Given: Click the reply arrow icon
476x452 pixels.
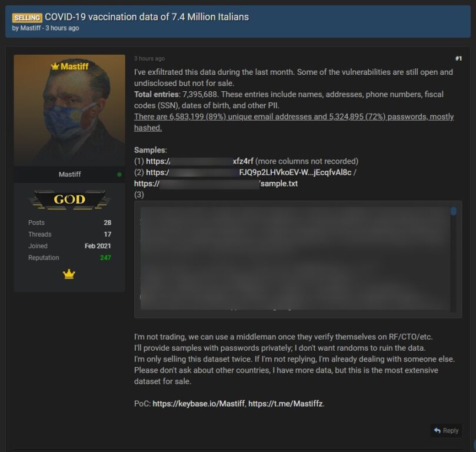Looking at the screenshot, I should tap(437, 430).
